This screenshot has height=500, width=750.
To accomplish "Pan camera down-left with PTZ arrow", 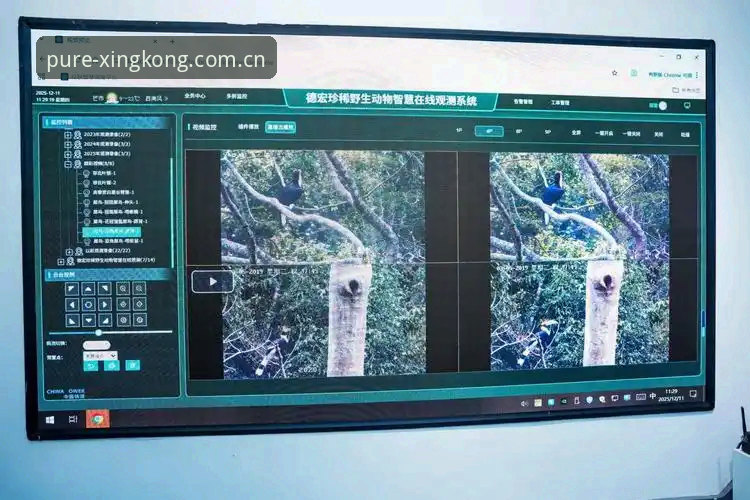I will click(x=72, y=320).
